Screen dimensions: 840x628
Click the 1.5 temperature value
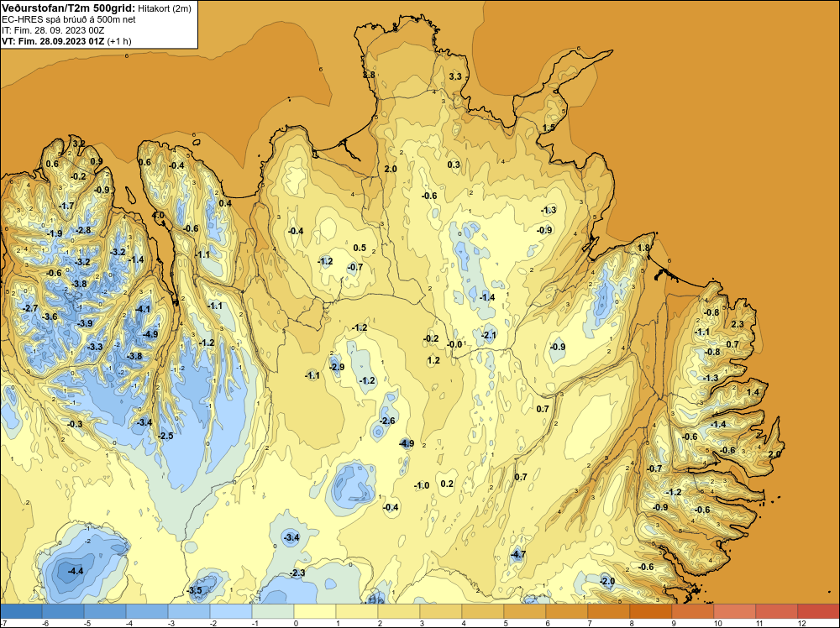pyautogui.click(x=549, y=128)
